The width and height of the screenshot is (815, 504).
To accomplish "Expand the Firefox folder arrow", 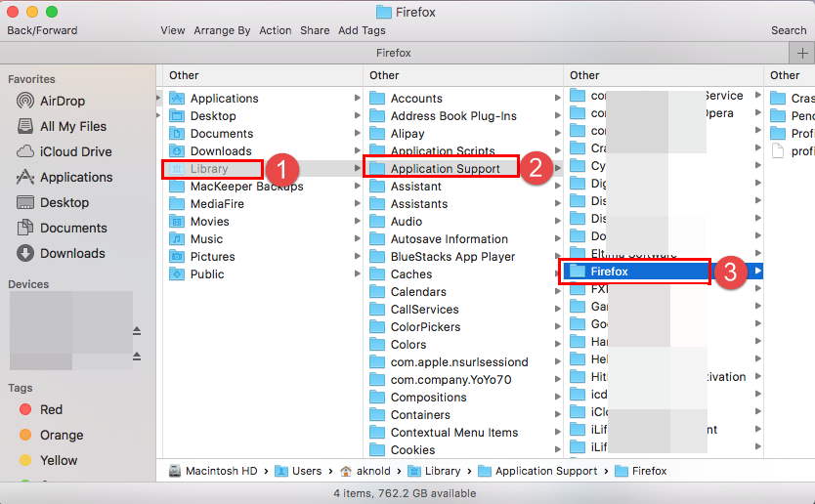I will [x=757, y=271].
